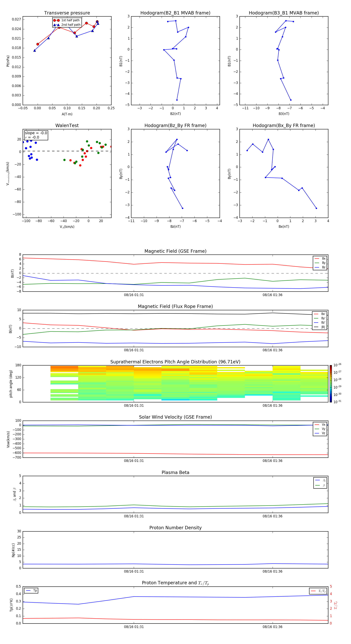Click the "Plasma Beta" plot title
Image resolution: width=351 pixels, height=644 pixels.
point(175,473)
